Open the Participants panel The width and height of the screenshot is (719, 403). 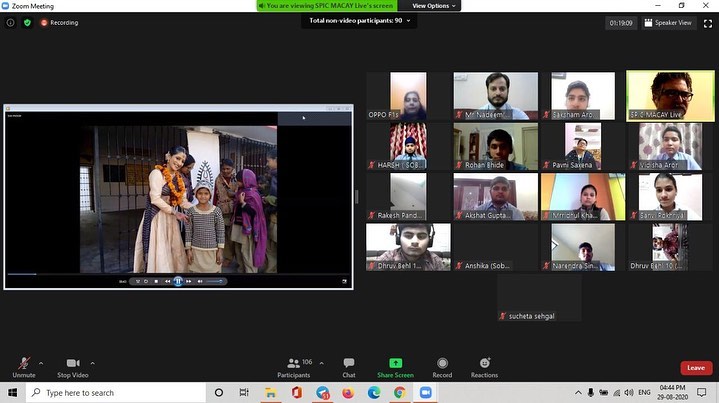293,364
